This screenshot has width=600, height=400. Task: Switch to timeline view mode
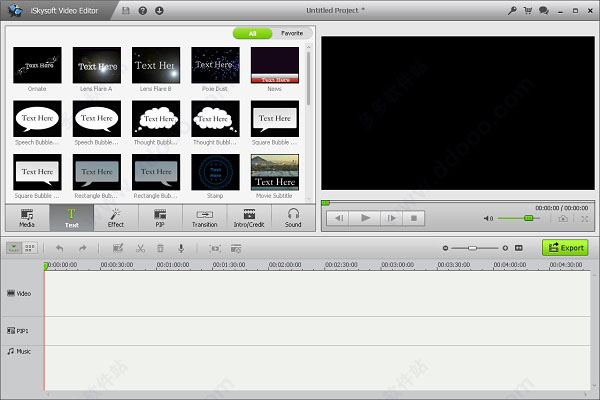(14, 248)
